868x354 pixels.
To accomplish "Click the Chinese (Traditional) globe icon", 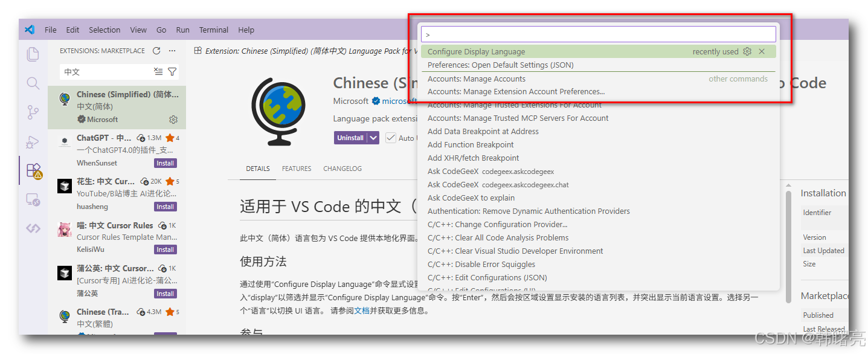I will point(65,316).
